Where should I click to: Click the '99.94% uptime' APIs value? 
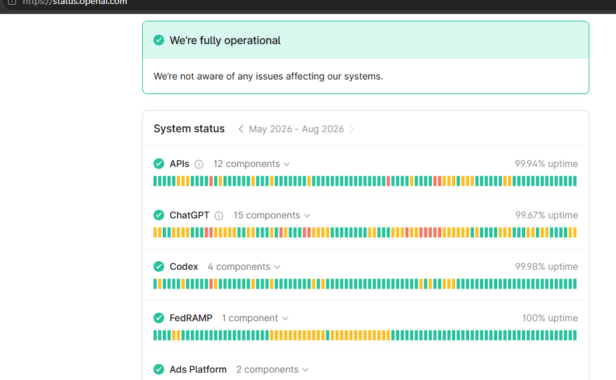pyautogui.click(x=546, y=163)
